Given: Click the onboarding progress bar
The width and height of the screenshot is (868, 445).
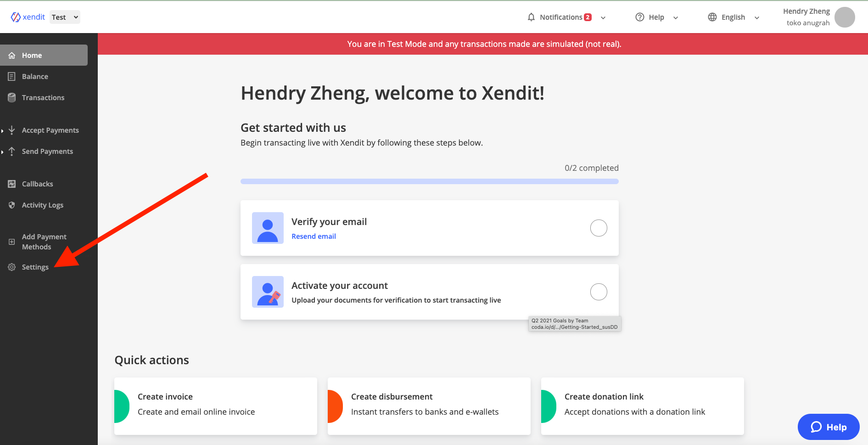Looking at the screenshot, I should pyautogui.click(x=430, y=181).
